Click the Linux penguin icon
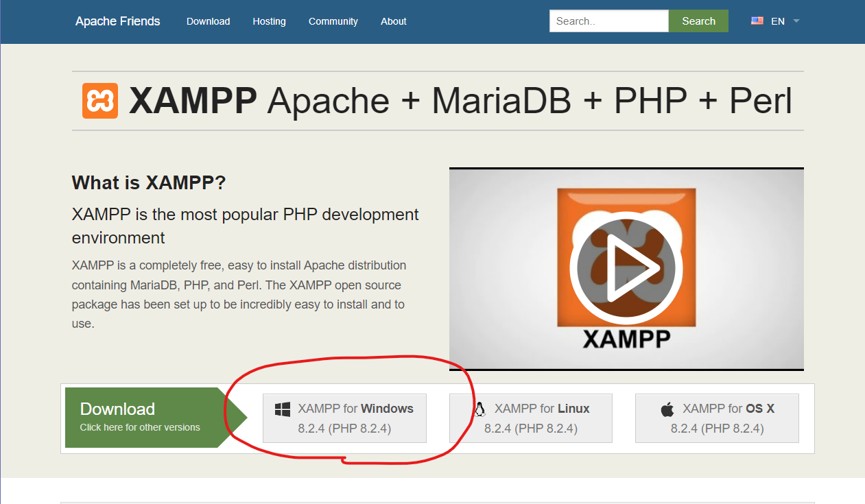 pyautogui.click(x=479, y=409)
